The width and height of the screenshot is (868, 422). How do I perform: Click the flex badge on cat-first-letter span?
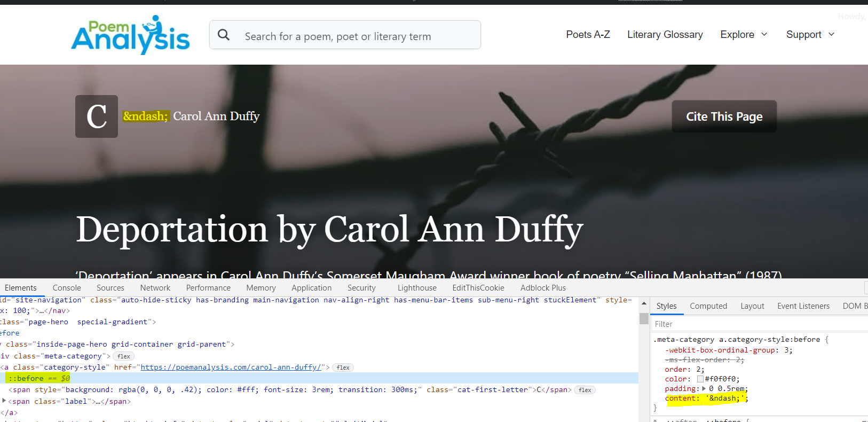coord(585,390)
